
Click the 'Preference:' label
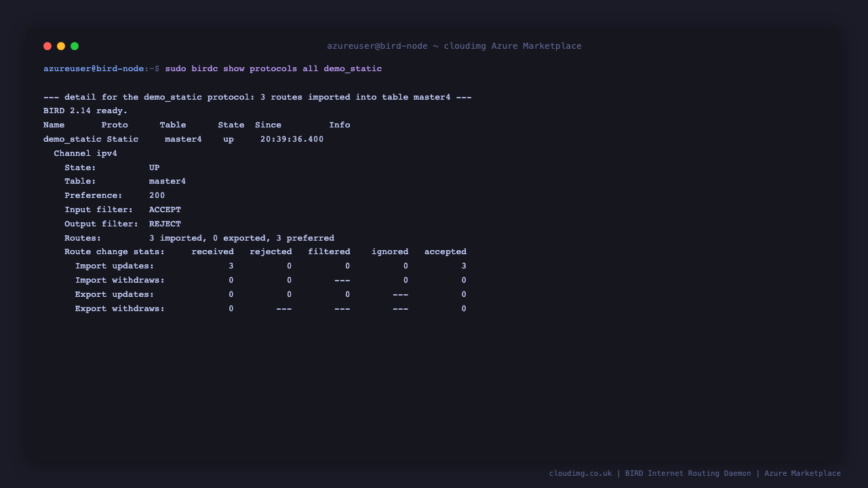click(x=94, y=195)
